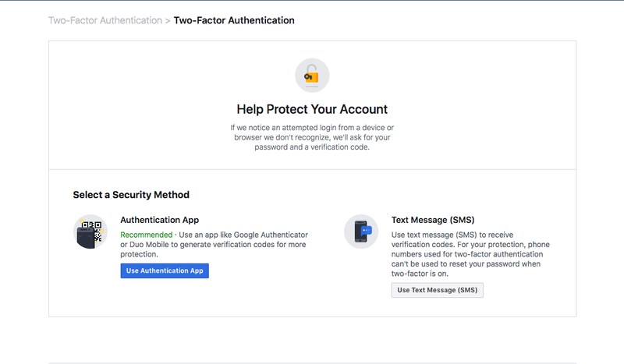This screenshot has width=624, height=364.
Task: Click the QR code Authentication App icon
Action: pos(90,231)
